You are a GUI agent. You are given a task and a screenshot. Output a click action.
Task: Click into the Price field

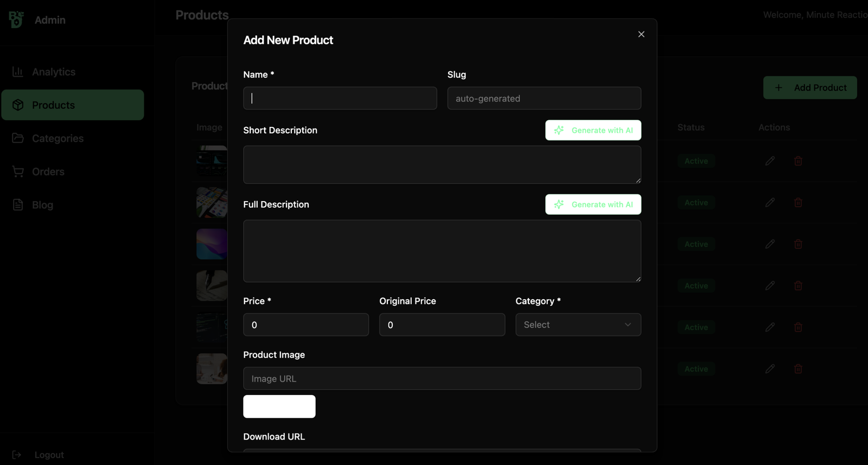click(306, 325)
